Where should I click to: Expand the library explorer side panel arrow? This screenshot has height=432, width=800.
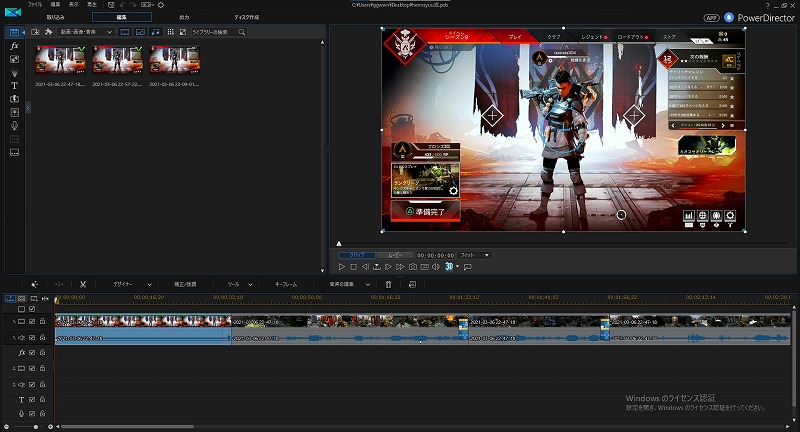[x=28, y=108]
